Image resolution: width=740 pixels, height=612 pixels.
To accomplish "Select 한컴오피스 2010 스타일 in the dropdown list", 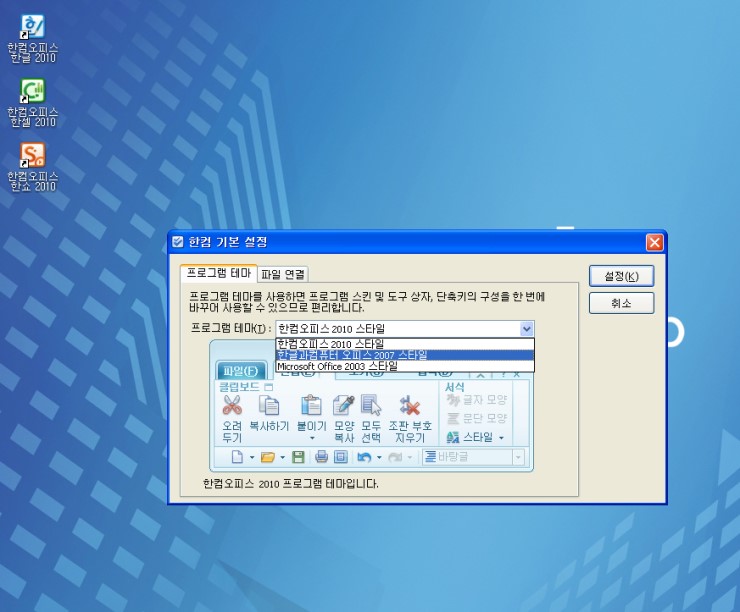I will [405, 344].
